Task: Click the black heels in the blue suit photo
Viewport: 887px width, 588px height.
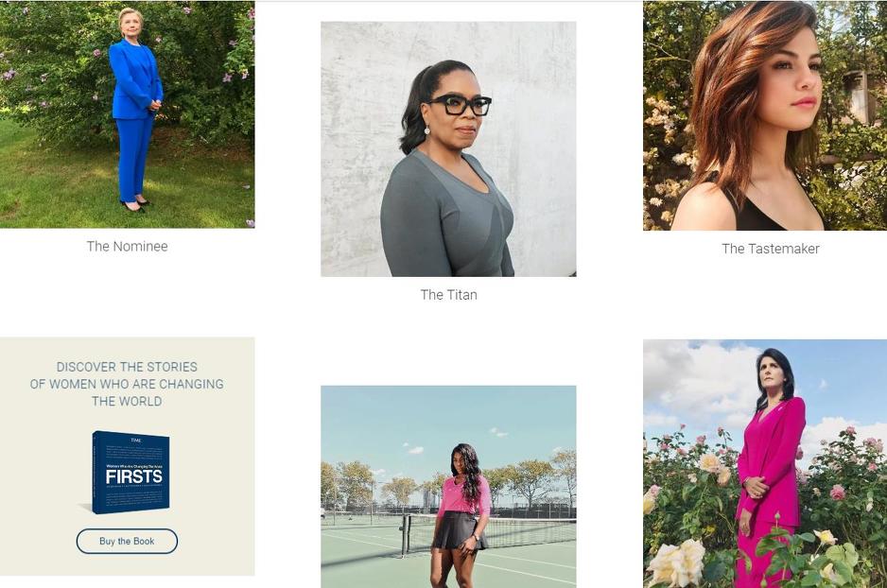Action: pos(136,205)
